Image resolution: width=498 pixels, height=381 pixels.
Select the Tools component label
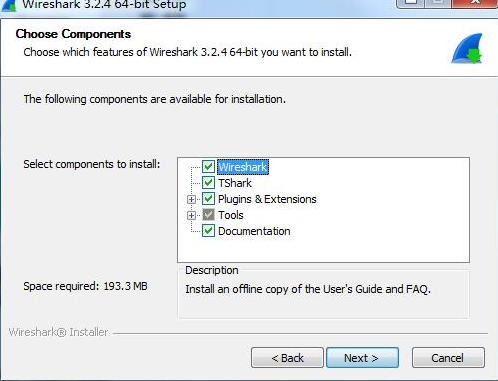coord(231,215)
